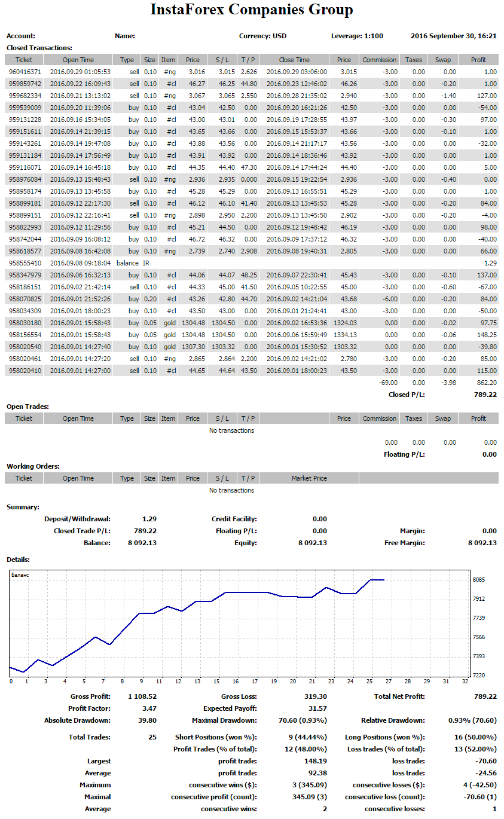This screenshot has height=819, width=504.
Task: Select the Total Trades: label
Action: (90, 737)
